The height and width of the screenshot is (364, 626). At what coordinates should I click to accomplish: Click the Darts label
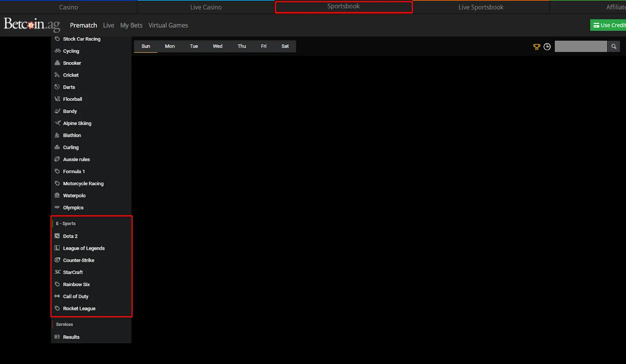click(69, 87)
